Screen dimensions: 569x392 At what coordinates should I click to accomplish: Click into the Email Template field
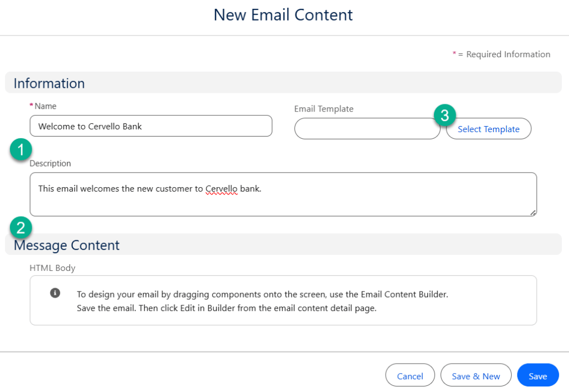click(x=367, y=129)
